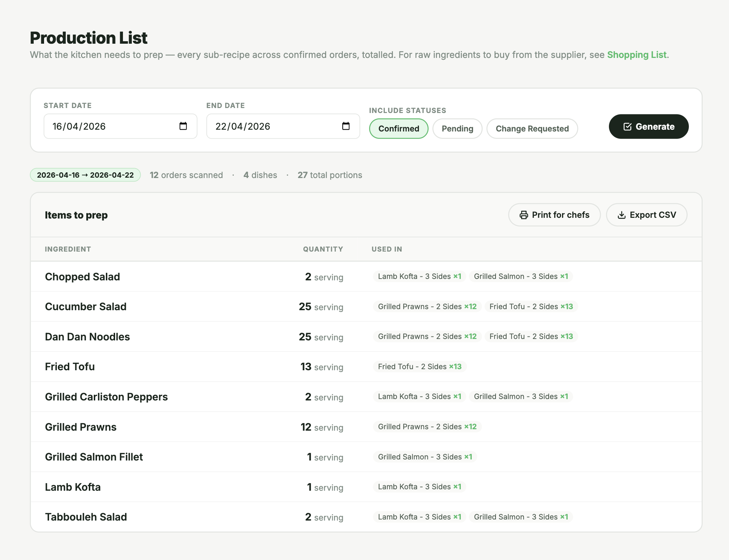The image size is (729, 560).
Task: Select the Grilled Salmon Fillet ingredient name
Action: point(94,457)
